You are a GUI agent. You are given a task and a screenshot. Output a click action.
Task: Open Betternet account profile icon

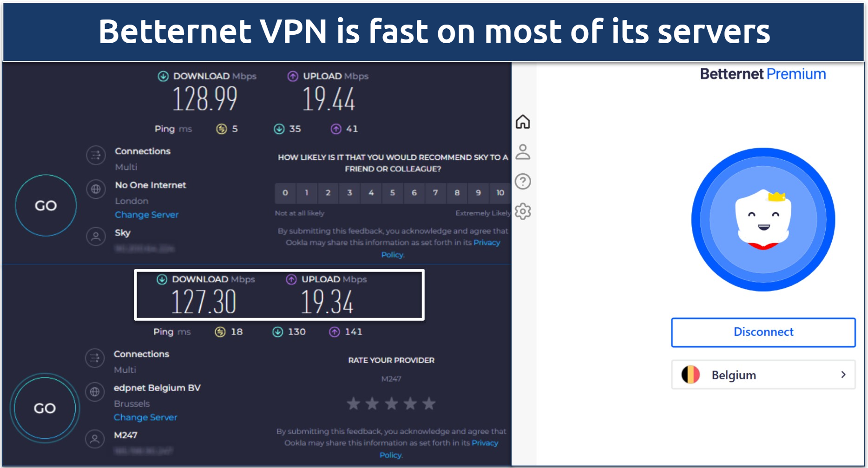point(523,152)
